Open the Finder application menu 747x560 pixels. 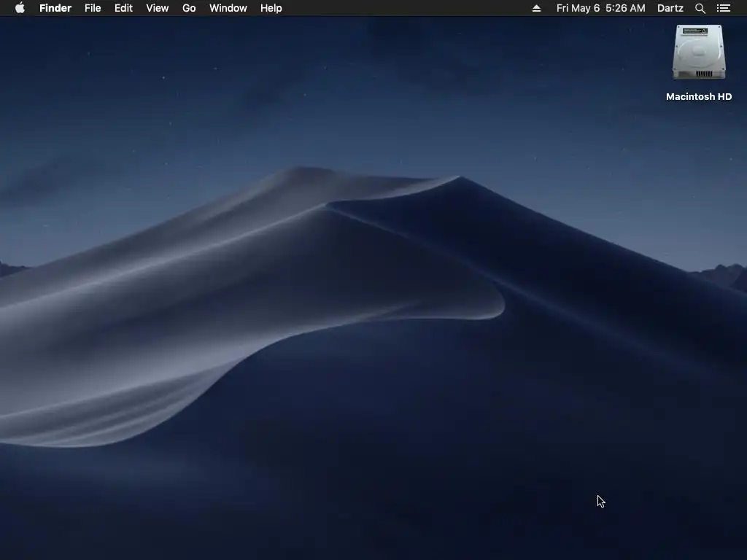coord(55,8)
